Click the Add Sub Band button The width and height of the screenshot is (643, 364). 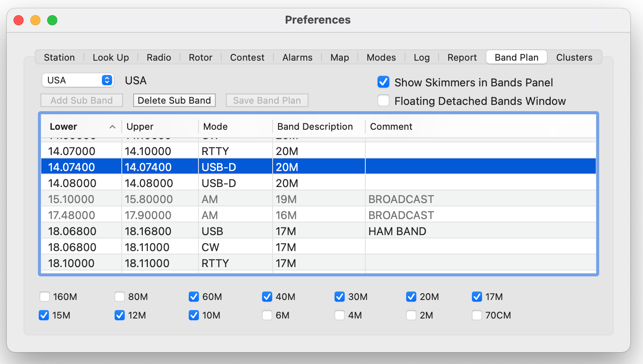[x=81, y=100]
